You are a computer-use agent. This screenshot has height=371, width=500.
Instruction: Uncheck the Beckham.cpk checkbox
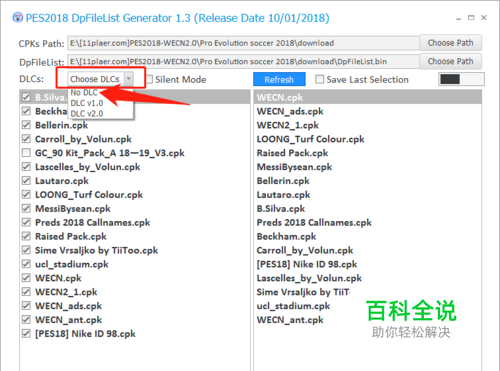26,111
